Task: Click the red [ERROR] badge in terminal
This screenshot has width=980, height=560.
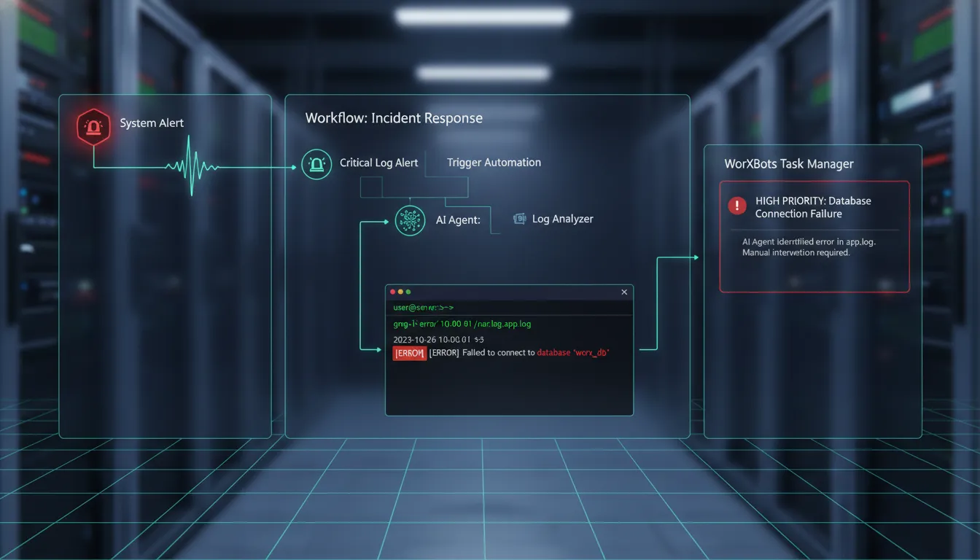Action: point(409,353)
